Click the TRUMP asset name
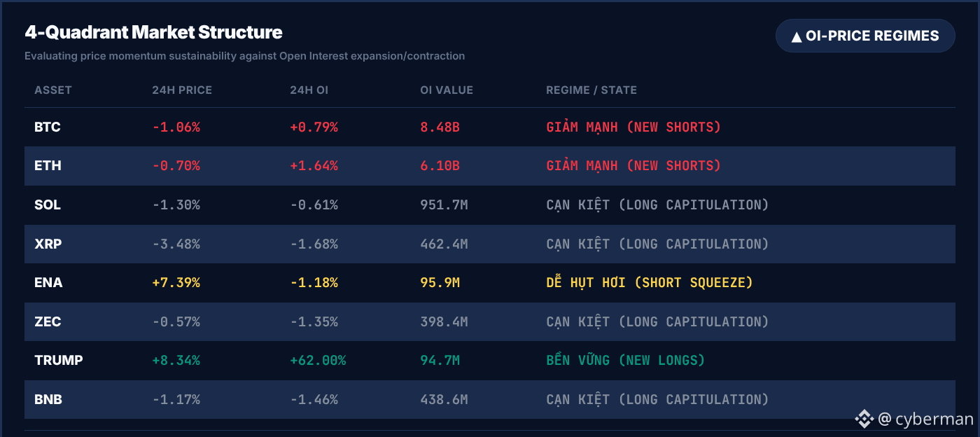980x437 pixels. coord(59,361)
